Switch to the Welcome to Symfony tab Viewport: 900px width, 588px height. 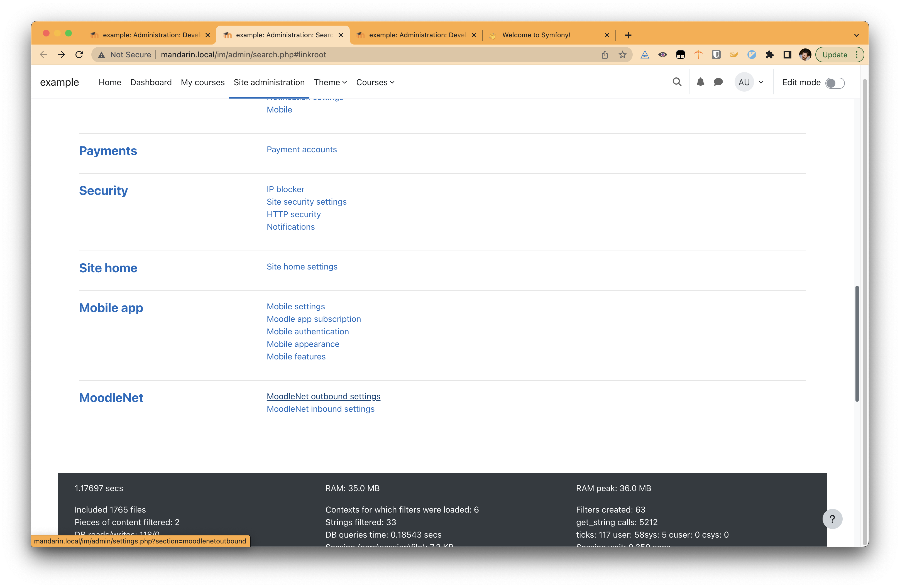click(x=549, y=35)
